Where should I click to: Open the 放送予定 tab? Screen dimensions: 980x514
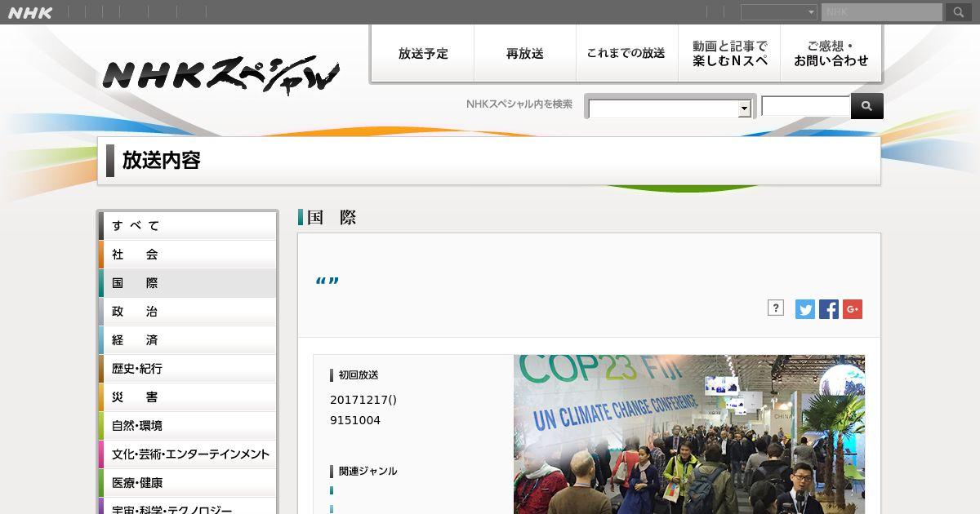point(423,53)
